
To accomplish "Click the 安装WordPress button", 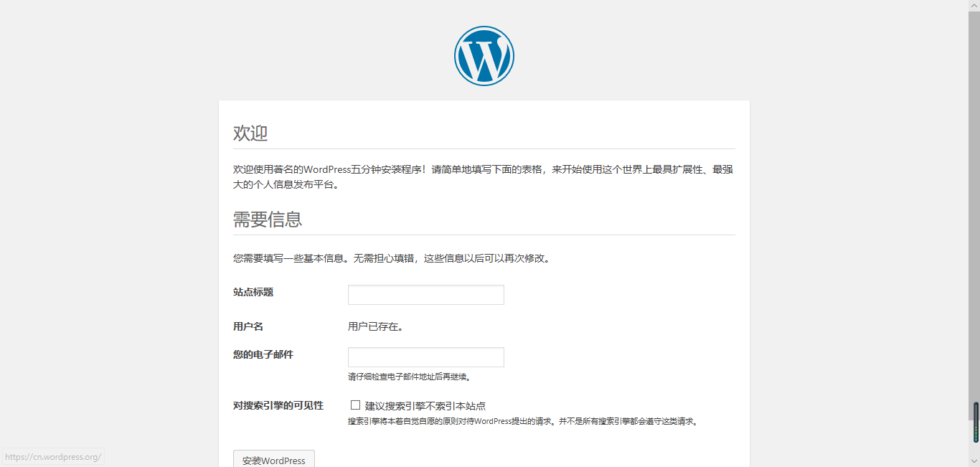I will (274, 459).
